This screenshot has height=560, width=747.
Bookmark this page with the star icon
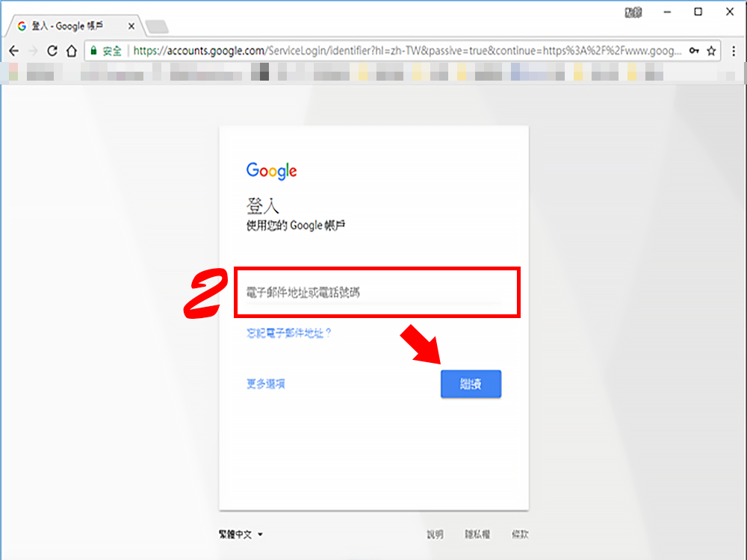point(711,51)
